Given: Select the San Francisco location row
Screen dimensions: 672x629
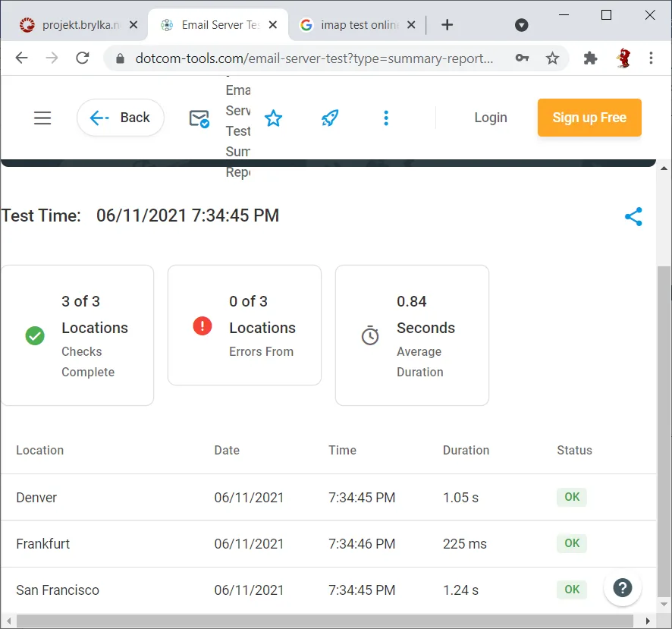Looking at the screenshot, I should pos(328,590).
